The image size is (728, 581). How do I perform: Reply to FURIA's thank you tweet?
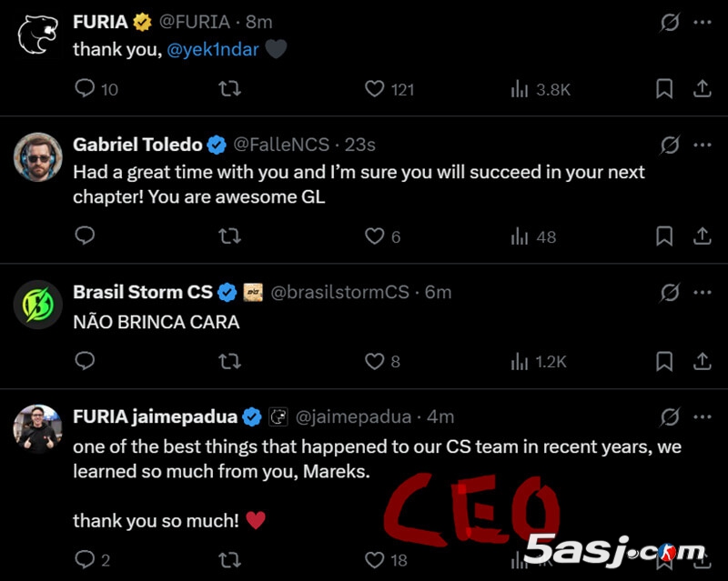click(x=85, y=88)
